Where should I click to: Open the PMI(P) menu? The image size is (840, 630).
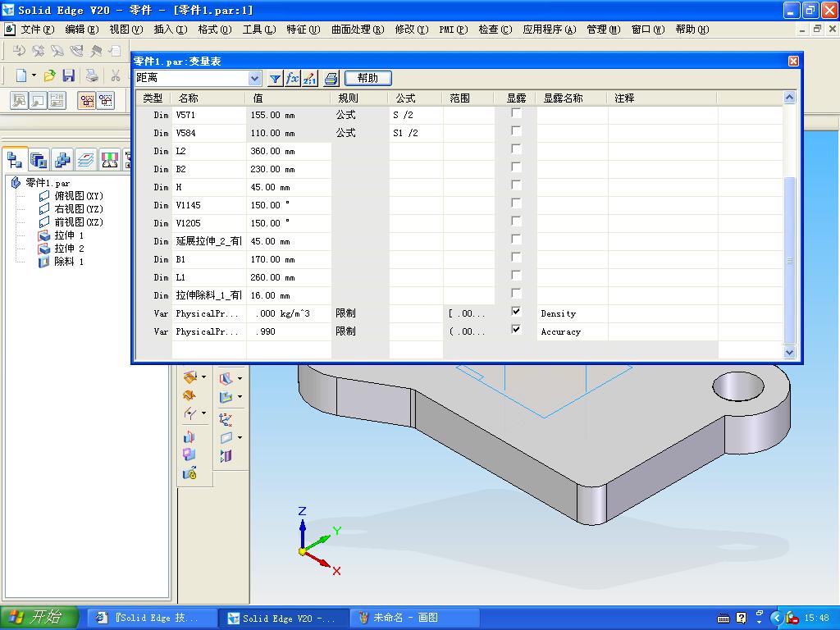453,30
